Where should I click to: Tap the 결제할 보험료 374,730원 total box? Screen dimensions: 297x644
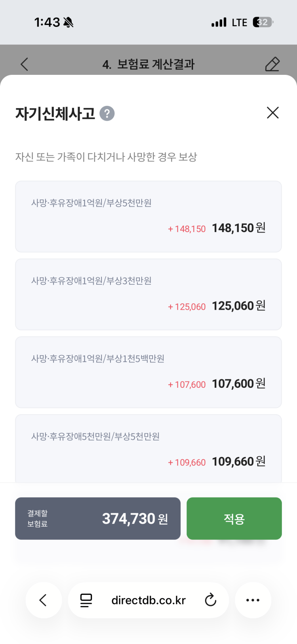point(98,518)
